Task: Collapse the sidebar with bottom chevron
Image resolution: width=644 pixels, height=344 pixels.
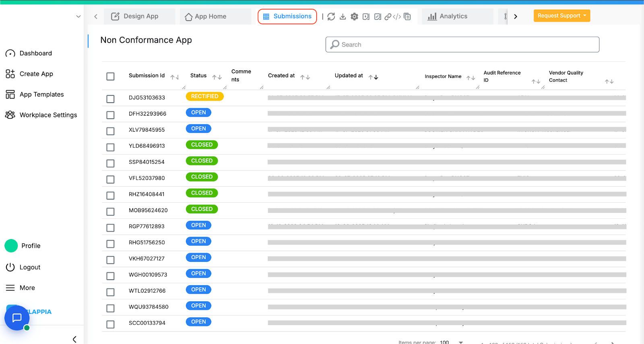Action: coord(74,339)
